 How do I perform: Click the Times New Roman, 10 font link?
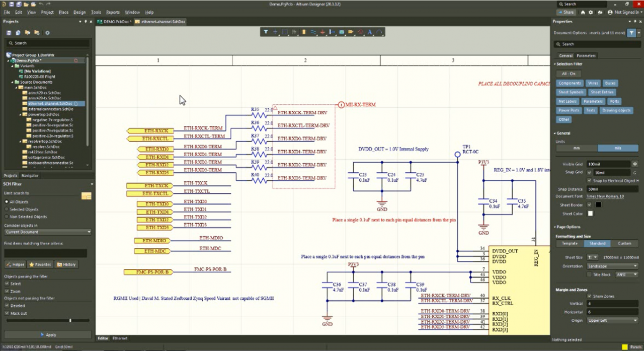pos(605,196)
